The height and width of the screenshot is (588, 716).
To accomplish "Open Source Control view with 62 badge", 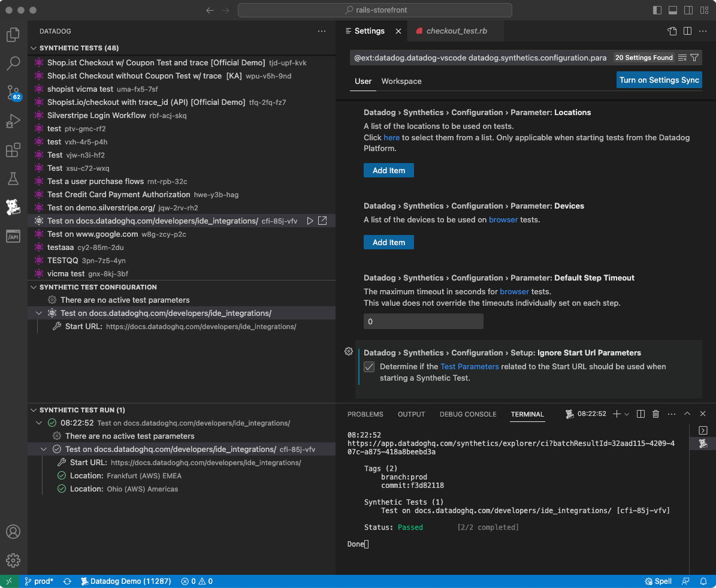I will [x=13, y=92].
